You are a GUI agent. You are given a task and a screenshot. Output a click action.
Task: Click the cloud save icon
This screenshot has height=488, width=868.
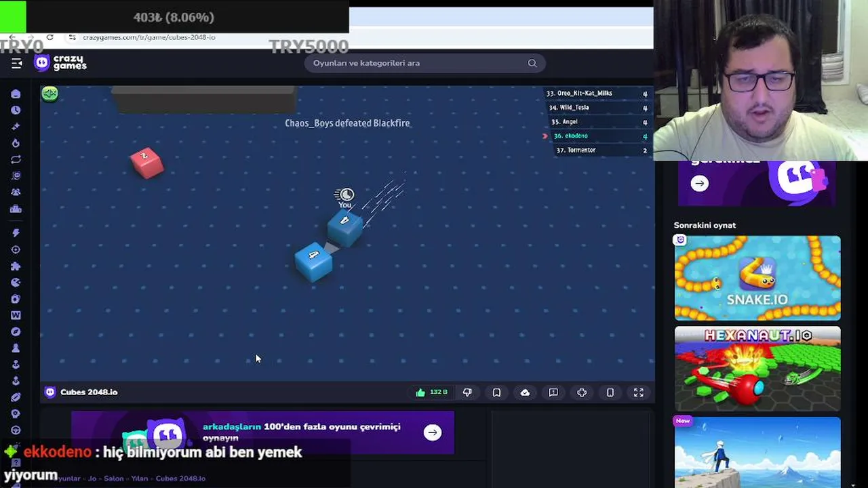pyautogui.click(x=525, y=392)
